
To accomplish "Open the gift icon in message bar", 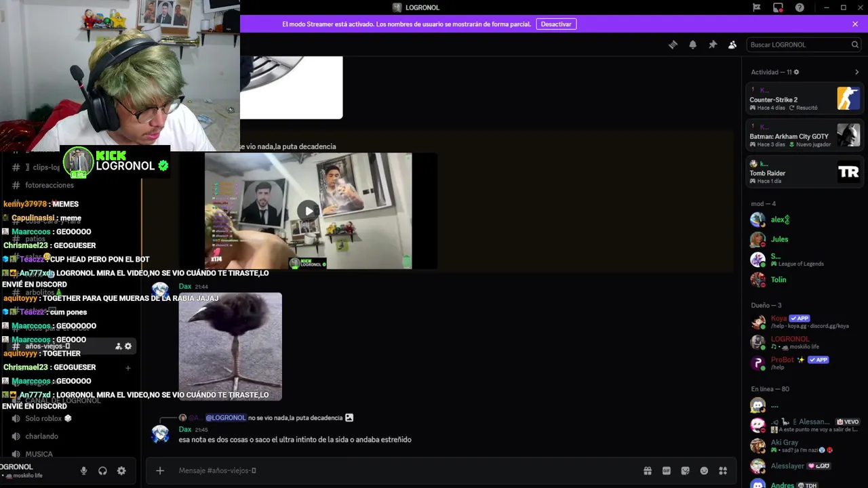I will 648,470.
